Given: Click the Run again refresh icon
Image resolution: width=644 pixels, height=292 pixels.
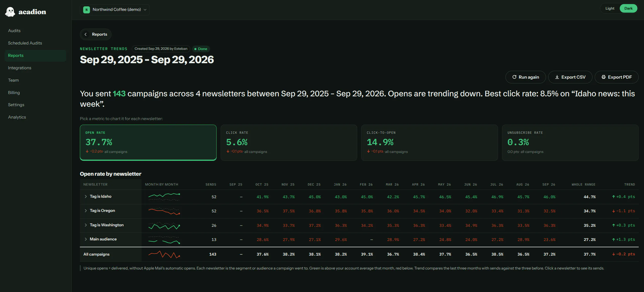Looking at the screenshot, I should tap(514, 77).
